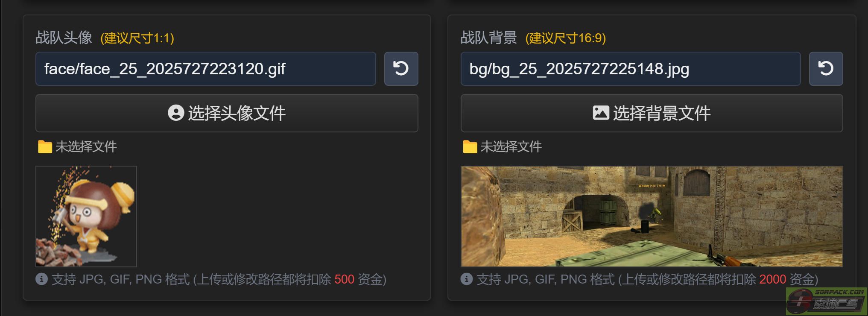Click the 战队背景 section label
The image size is (868, 316).
click(x=488, y=38)
